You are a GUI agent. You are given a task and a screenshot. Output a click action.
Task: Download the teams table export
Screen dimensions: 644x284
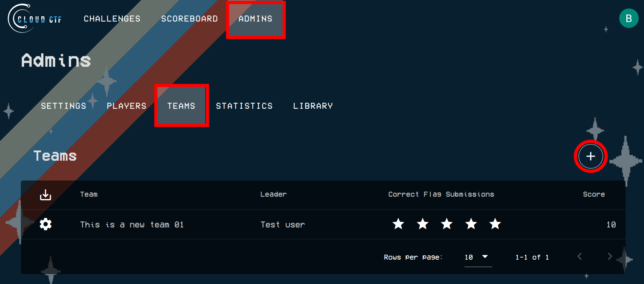pos(46,195)
